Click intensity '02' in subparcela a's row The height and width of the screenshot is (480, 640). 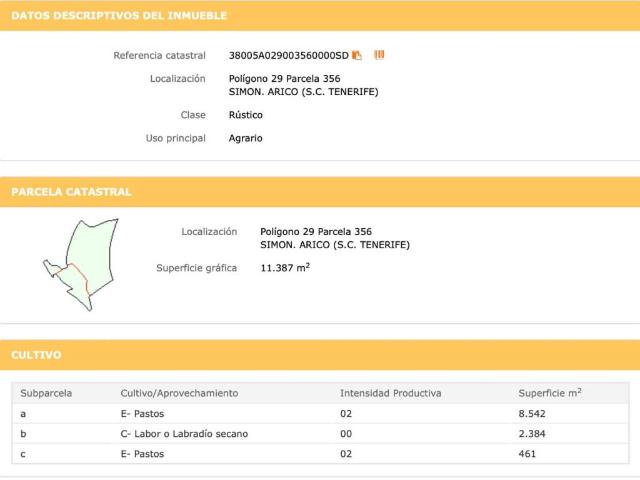[x=346, y=414]
